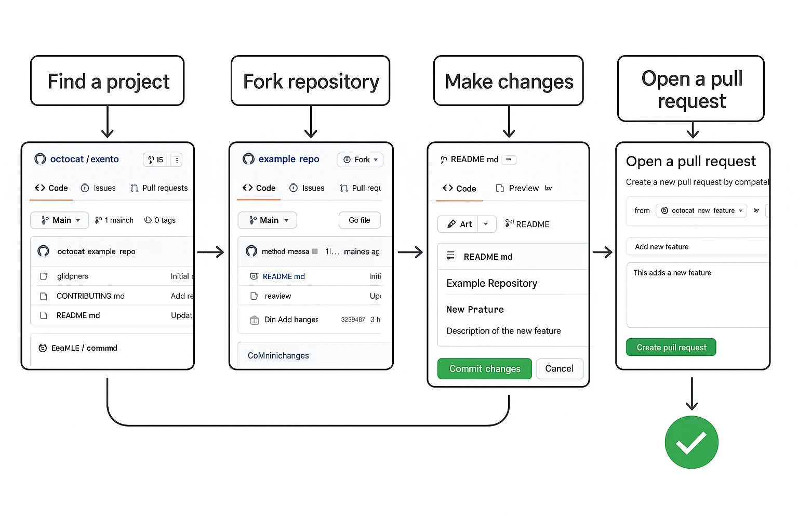Click the Go file button

(360, 220)
